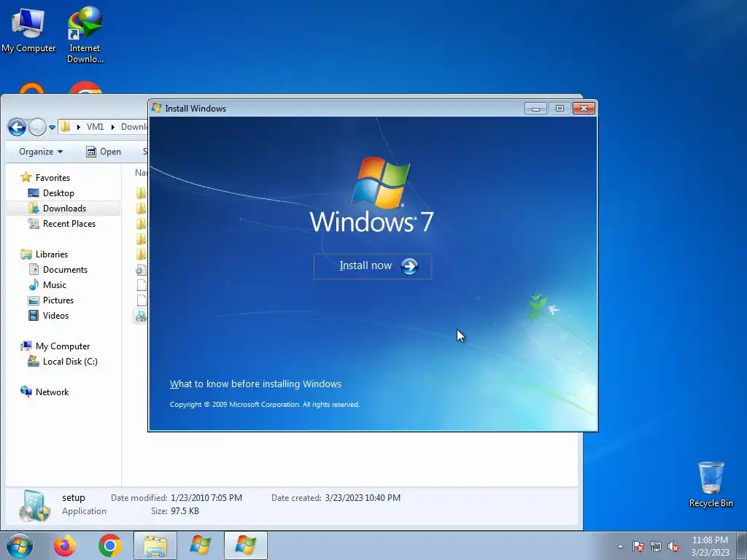Image resolution: width=747 pixels, height=560 pixels.
Task: Show hidden system tray icons
Action: click(x=620, y=546)
